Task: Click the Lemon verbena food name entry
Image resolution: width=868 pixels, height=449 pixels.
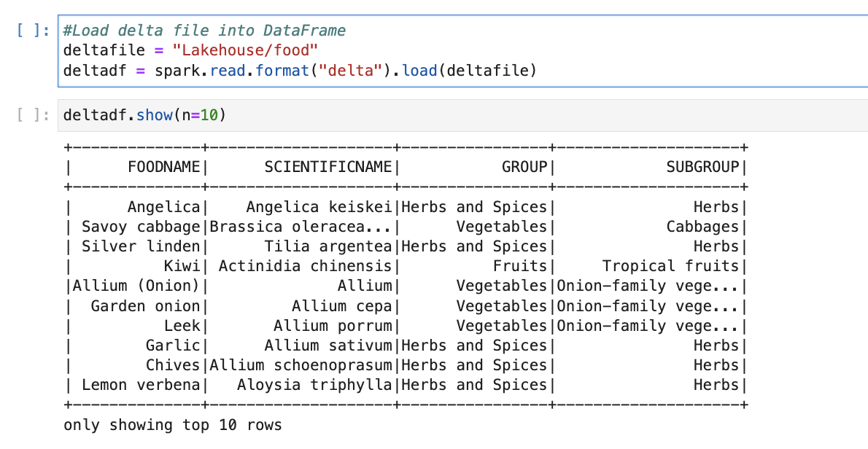Action: [x=140, y=385]
